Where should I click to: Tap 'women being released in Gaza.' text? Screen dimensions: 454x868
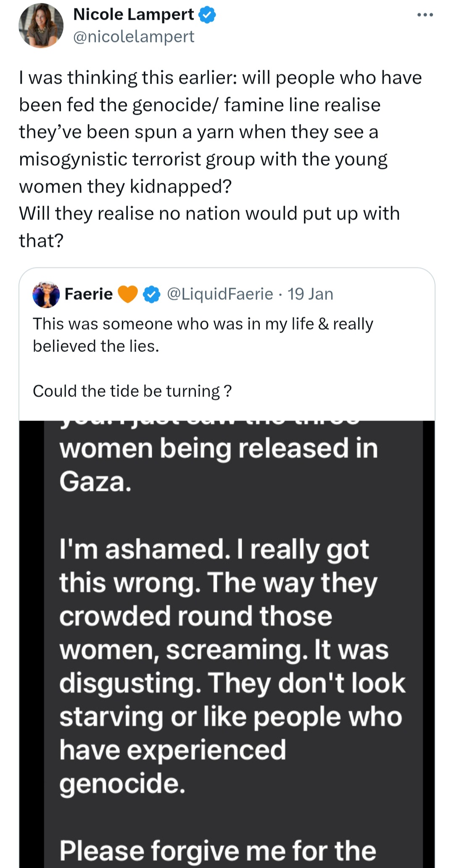point(219,465)
